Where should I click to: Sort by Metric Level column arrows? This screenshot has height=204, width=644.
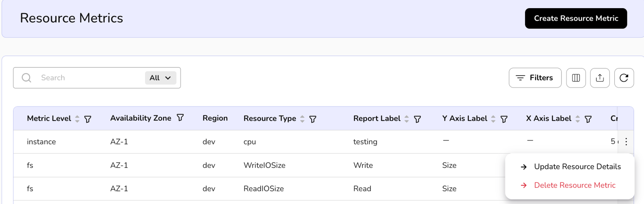click(x=77, y=119)
